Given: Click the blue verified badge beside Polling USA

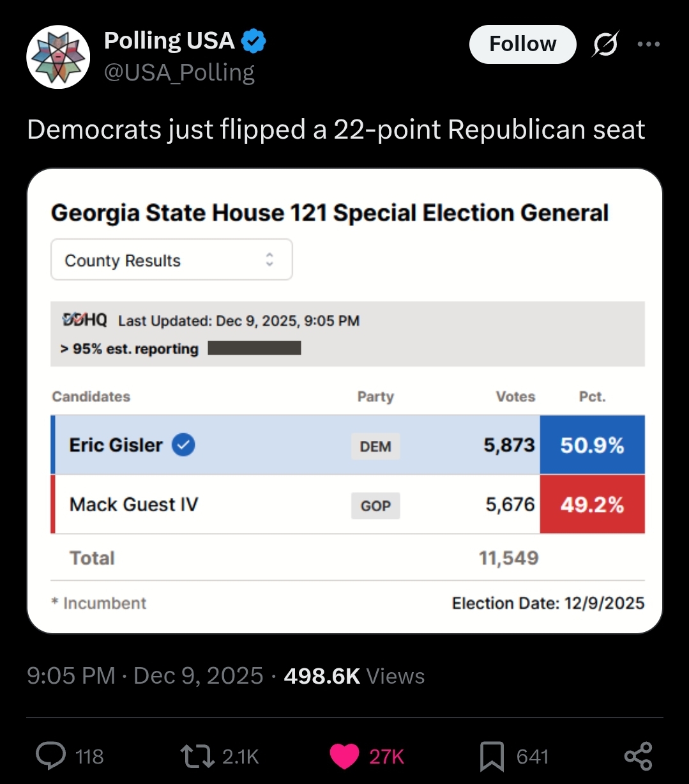Looking at the screenshot, I should [254, 42].
